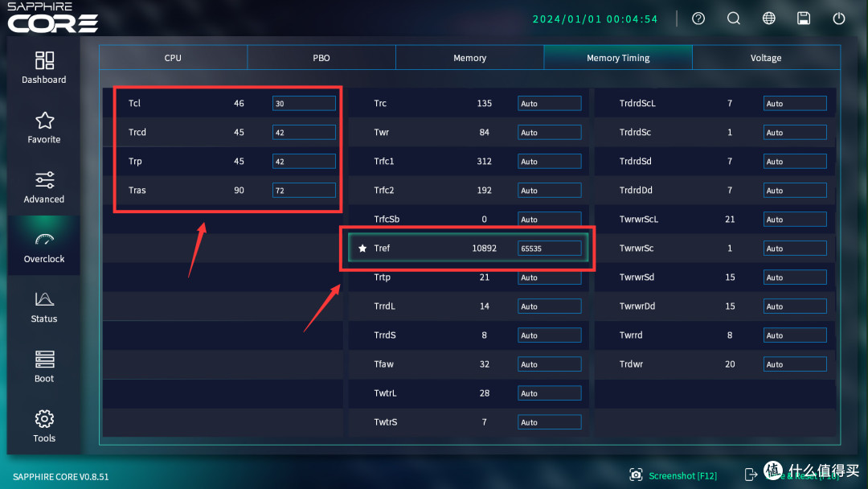The width and height of the screenshot is (868, 489).
Task: Click the Tfaw Auto field
Action: pyautogui.click(x=550, y=364)
